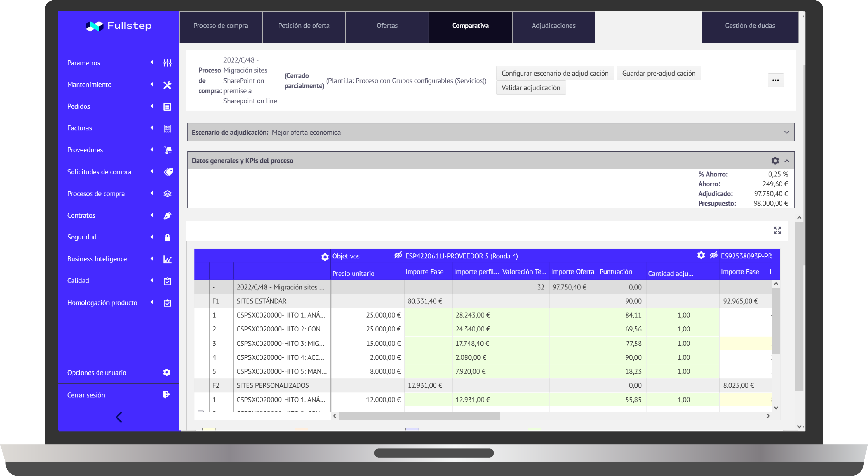Open the Objetivos column gear settings
This screenshot has height=476, width=868.
click(x=325, y=256)
